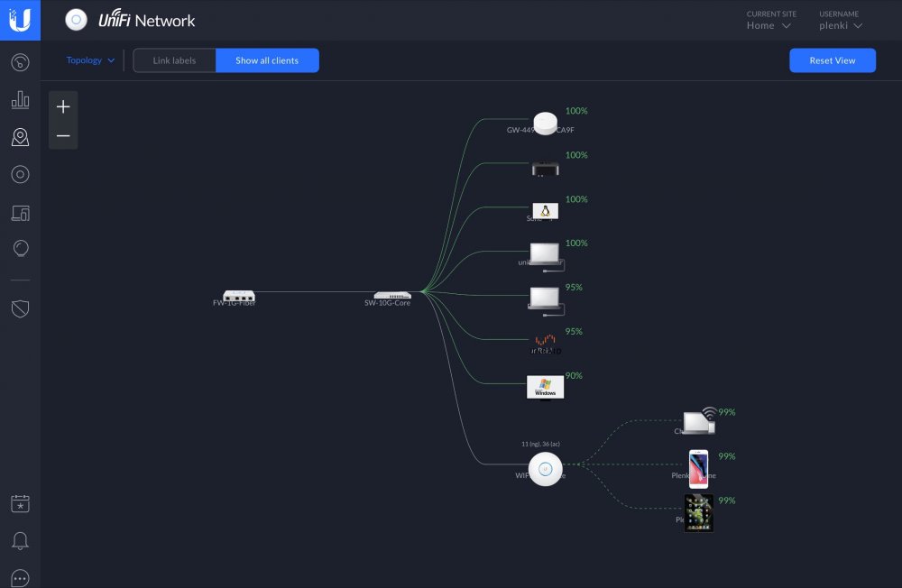Image resolution: width=902 pixels, height=588 pixels.
Task: Open the Clients sidebar icon
Action: pyautogui.click(x=20, y=213)
